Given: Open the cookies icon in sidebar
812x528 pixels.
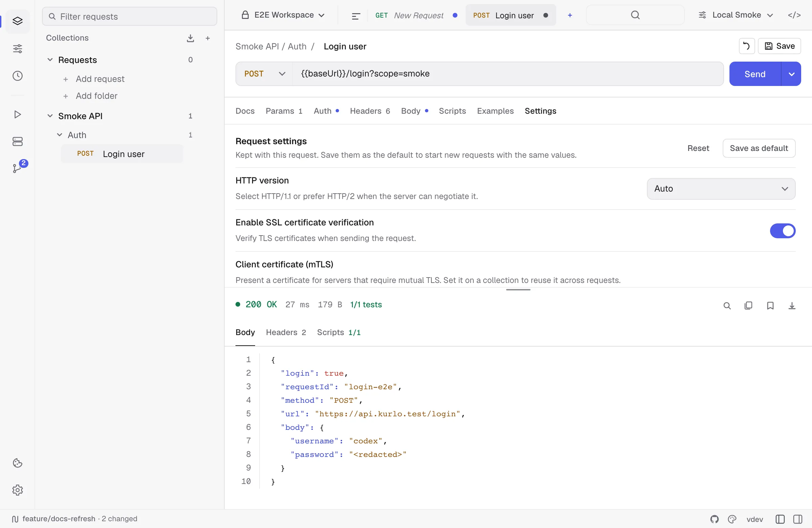Looking at the screenshot, I should tap(17, 463).
